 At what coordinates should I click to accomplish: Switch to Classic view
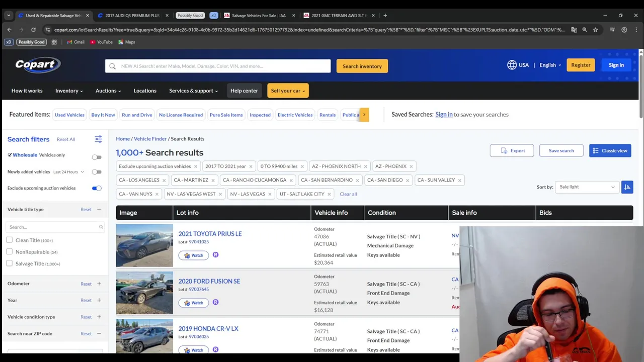point(610,150)
